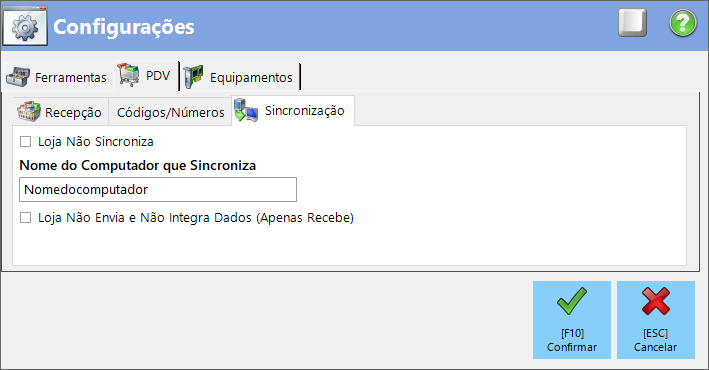Image resolution: width=709 pixels, height=370 pixels.
Task: Cancel changes with the ESC Cancelar text
Action: (656, 340)
